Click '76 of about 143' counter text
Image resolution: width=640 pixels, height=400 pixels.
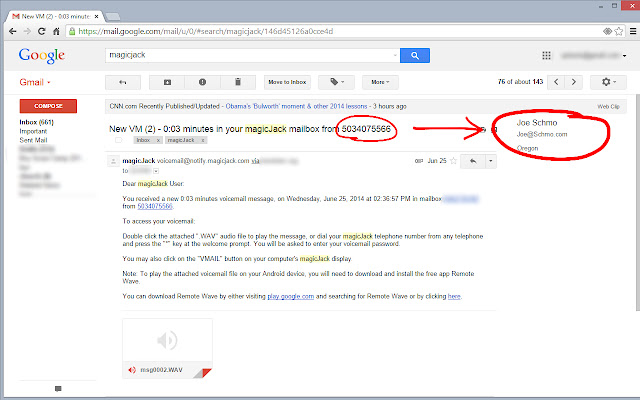(520, 82)
